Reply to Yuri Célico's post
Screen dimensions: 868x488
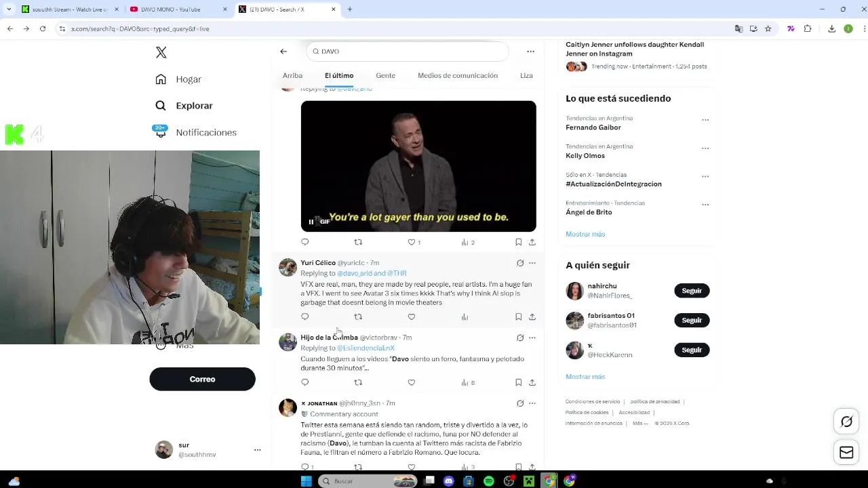(304, 317)
